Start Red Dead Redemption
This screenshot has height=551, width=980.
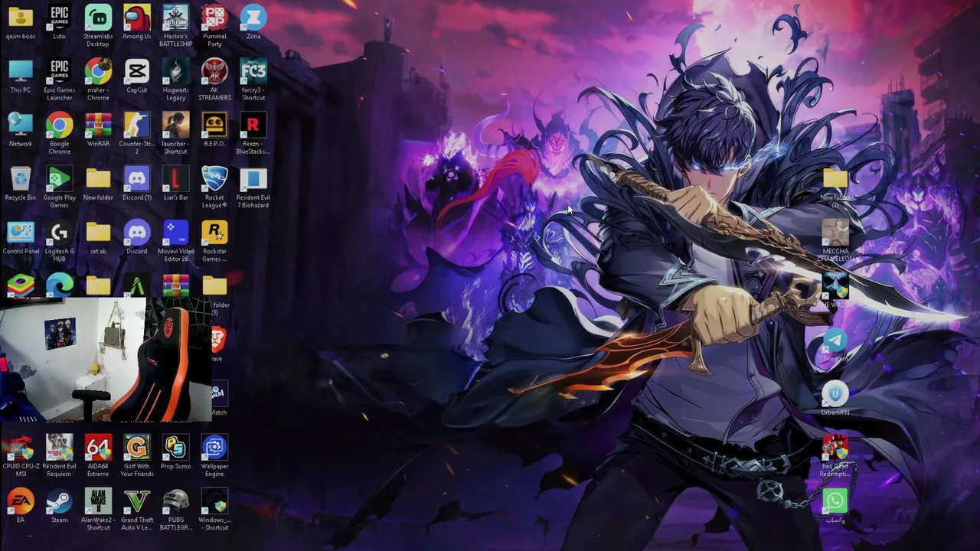[x=835, y=455]
